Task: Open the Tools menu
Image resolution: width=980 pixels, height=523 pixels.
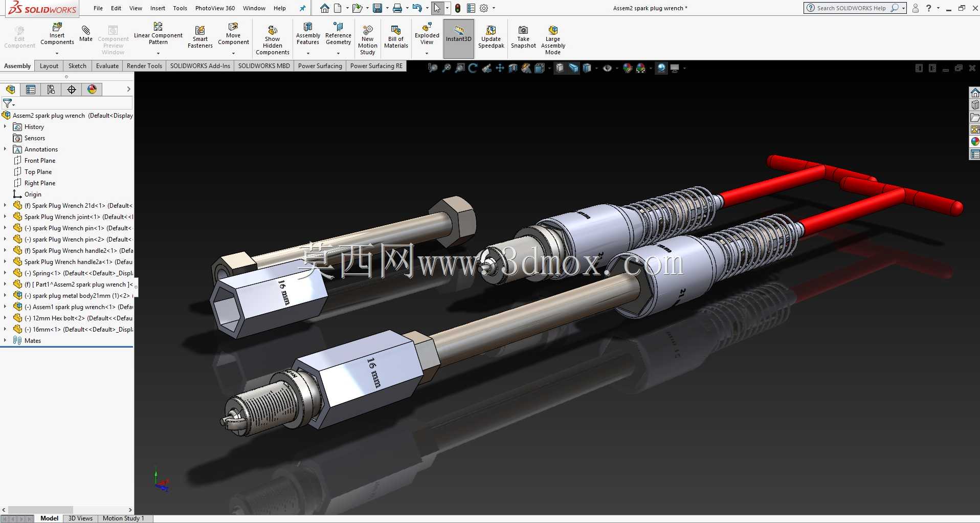Action: (180, 8)
